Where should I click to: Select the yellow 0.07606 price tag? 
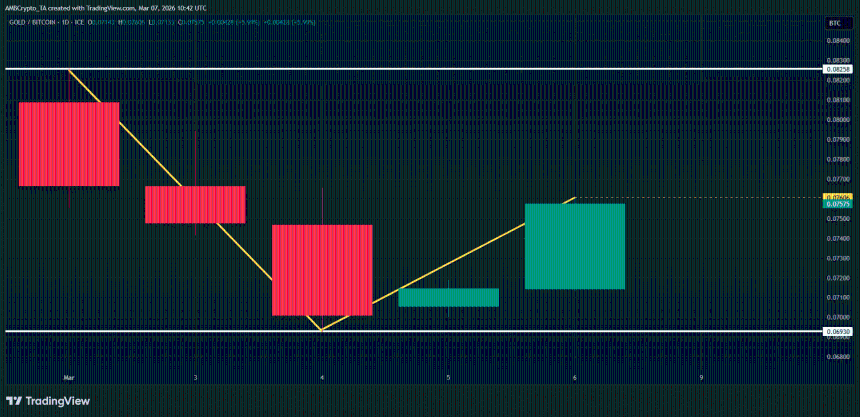click(x=837, y=197)
